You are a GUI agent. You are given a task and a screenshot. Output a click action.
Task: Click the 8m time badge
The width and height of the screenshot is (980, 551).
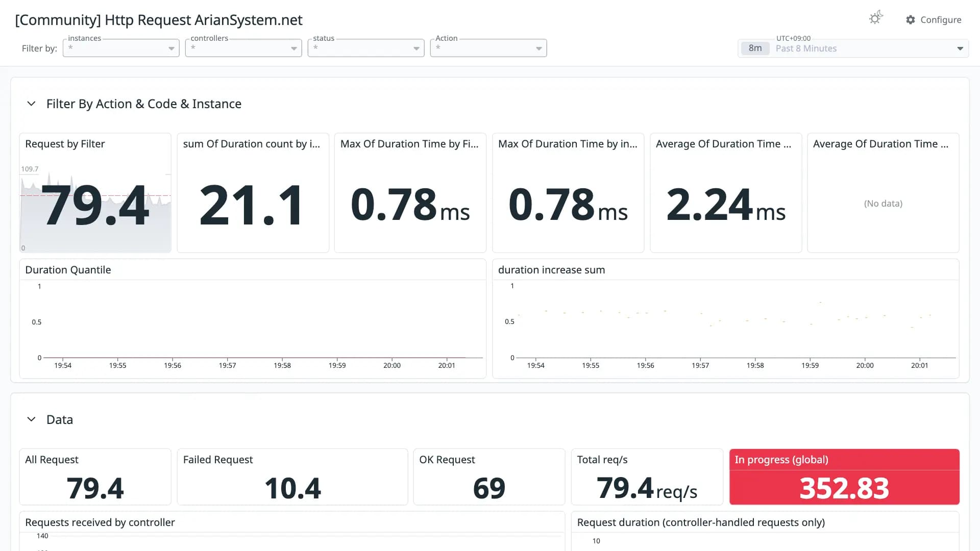pyautogui.click(x=755, y=48)
